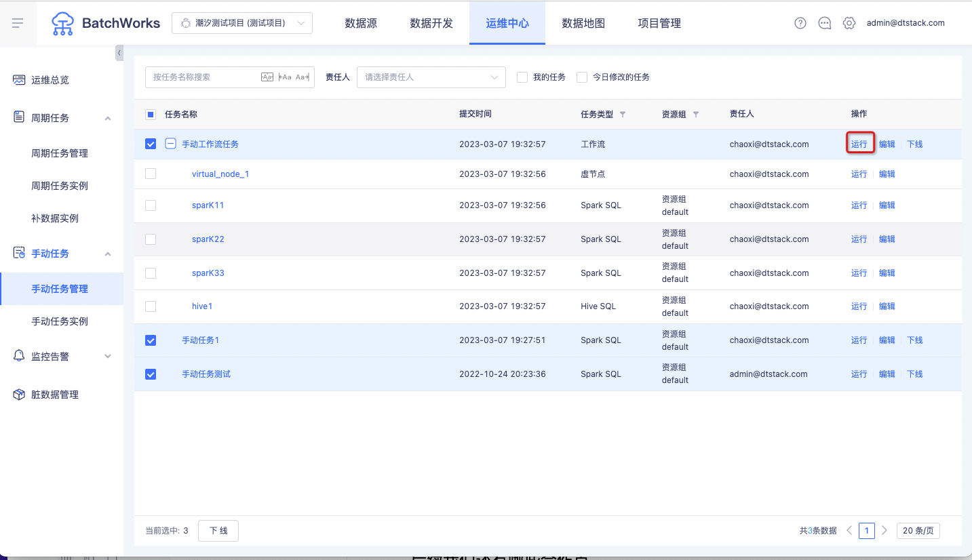
Task: Click 编辑 for the virtual_node_1 row
Action: click(887, 174)
